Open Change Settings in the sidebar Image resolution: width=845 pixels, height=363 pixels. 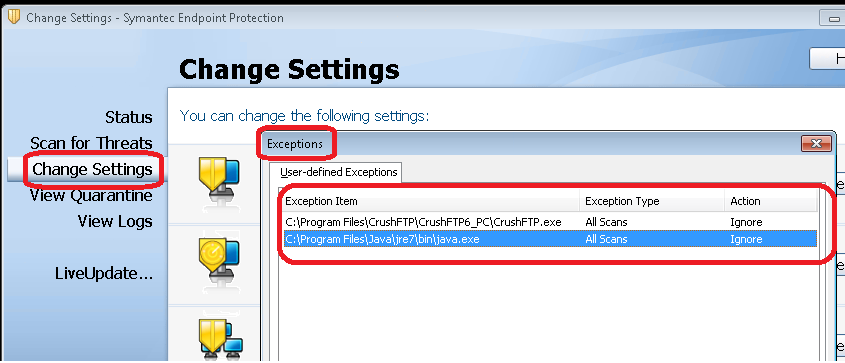point(92,169)
